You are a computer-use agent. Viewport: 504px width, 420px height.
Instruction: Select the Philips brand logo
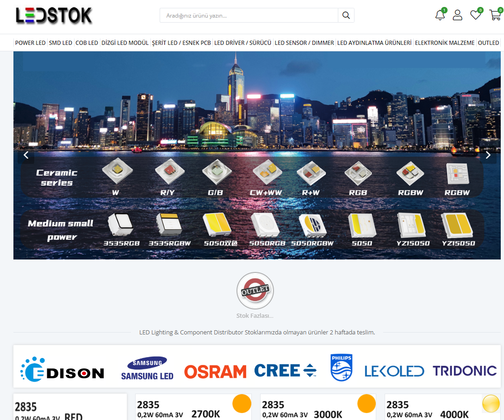[342, 368]
